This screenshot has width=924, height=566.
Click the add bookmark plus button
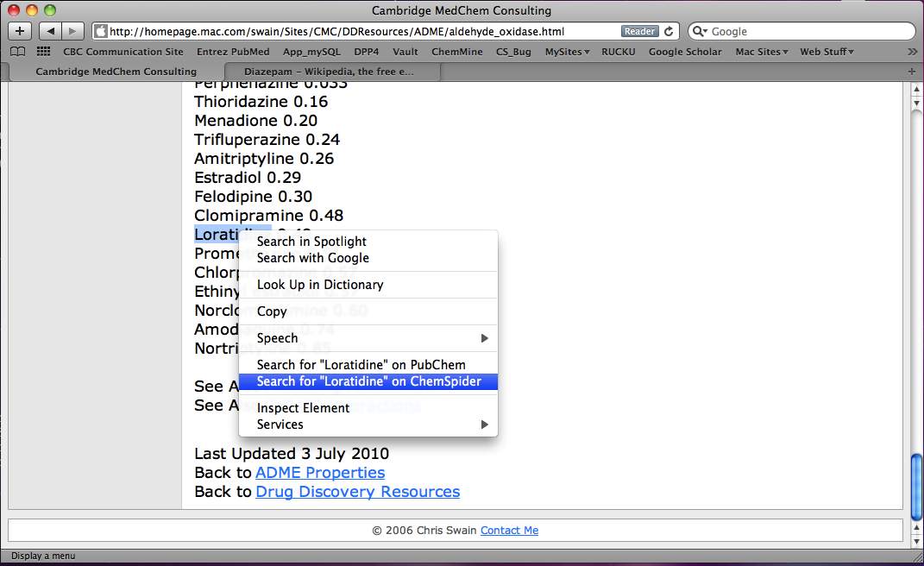(x=20, y=31)
